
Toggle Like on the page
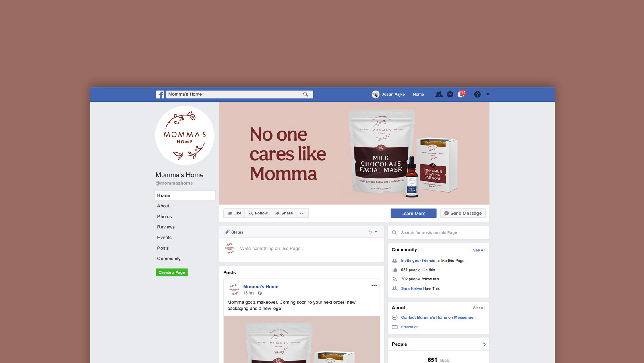234,213
